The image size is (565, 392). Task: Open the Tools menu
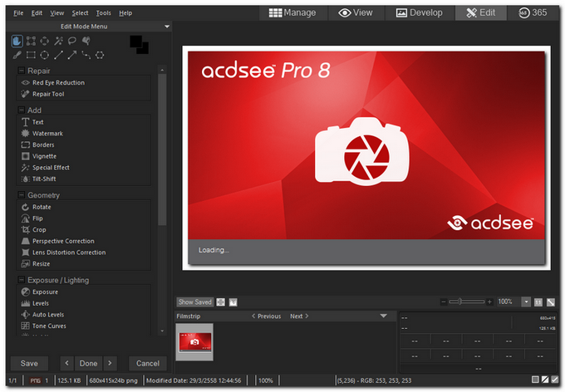pyautogui.click(x=103, y=13)
